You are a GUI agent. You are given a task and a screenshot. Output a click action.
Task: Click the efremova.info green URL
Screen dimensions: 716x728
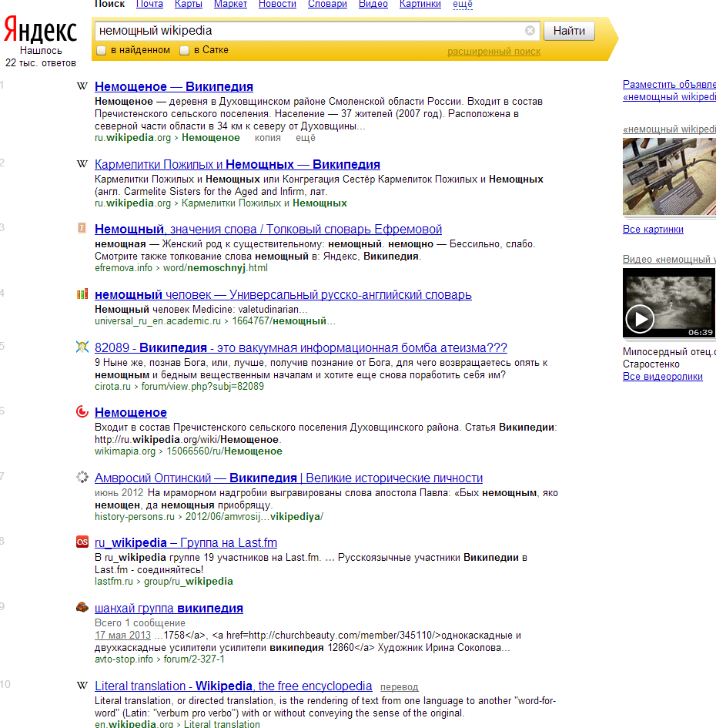[x=181, y=268]
